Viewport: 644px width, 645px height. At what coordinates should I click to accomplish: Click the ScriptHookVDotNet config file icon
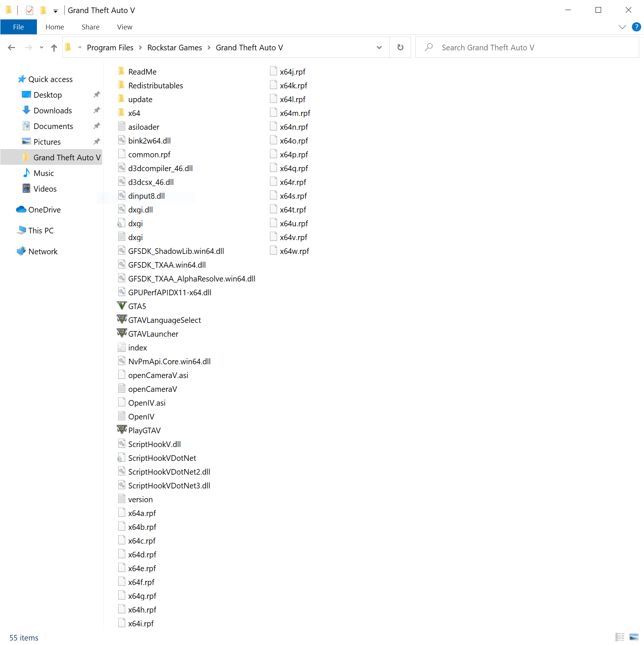pyautogui.click(x=121, y=458)
